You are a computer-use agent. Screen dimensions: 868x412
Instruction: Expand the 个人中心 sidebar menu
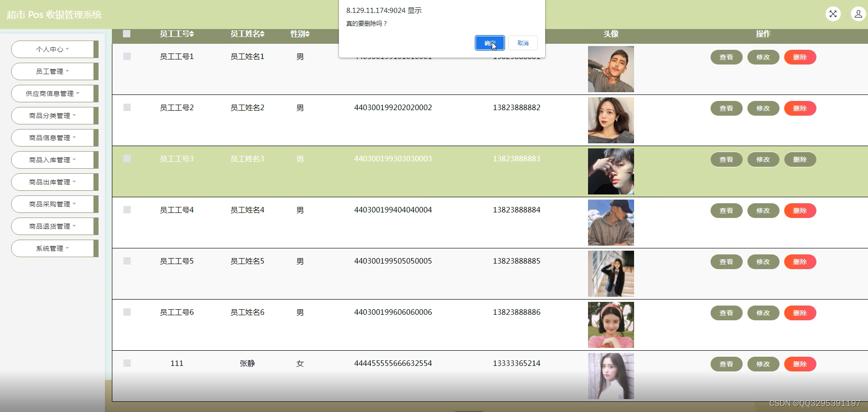pyautogui.click(x=54, y=49)
